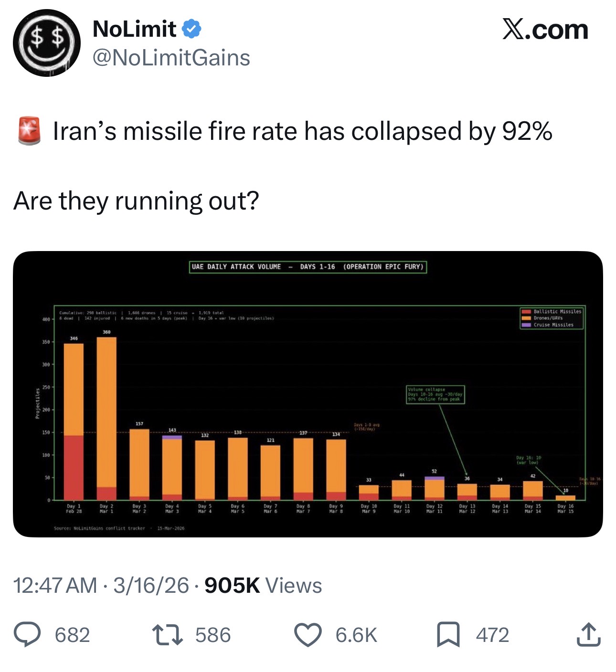Click the 472 bookmarks count

tap(492, 635)
